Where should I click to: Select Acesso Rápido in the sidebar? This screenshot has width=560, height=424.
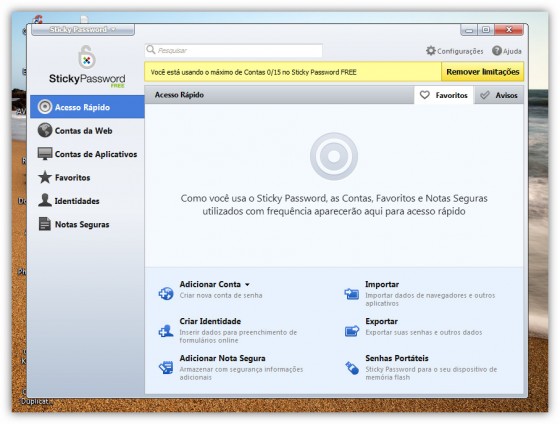88,107
